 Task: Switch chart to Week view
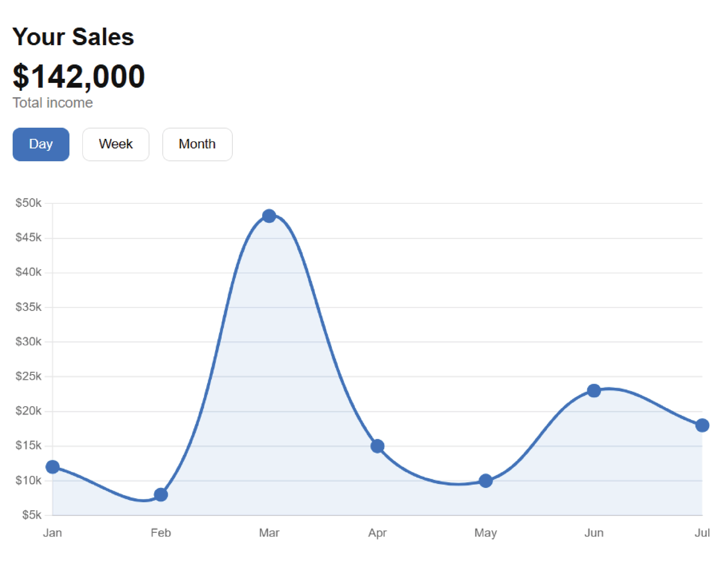pyautogui.click(x=115, y=144)
